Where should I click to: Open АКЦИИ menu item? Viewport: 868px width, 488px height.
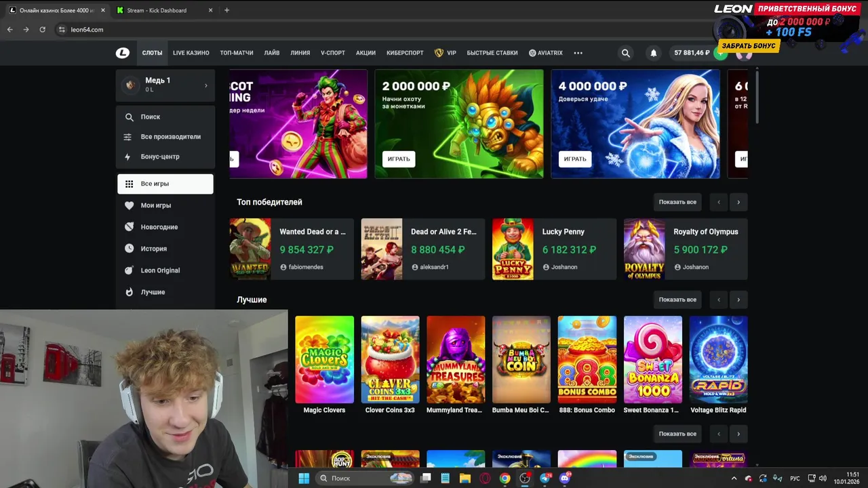point(366,53)
